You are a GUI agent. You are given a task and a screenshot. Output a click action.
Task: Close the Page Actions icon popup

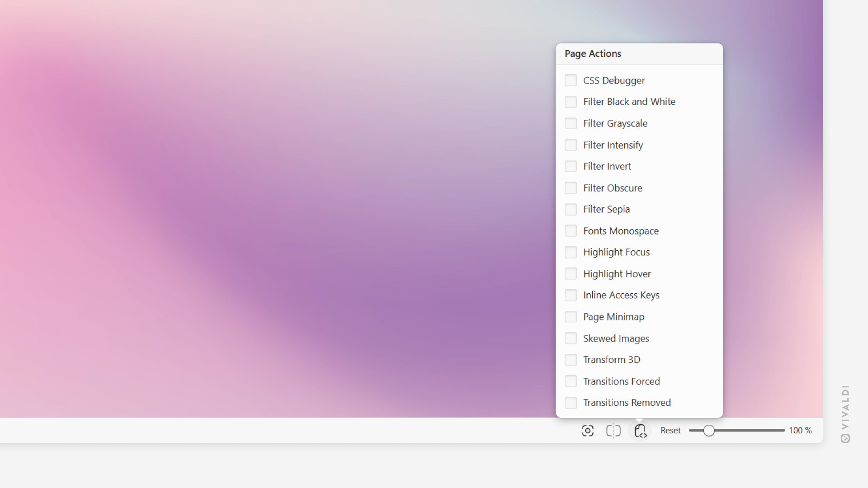click(x=640, y=431)
